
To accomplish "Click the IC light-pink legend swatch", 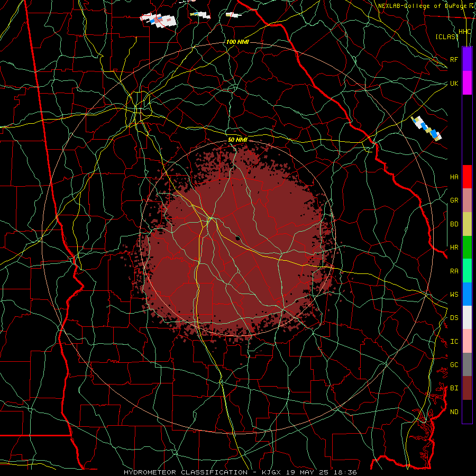I will pos(467,341).
